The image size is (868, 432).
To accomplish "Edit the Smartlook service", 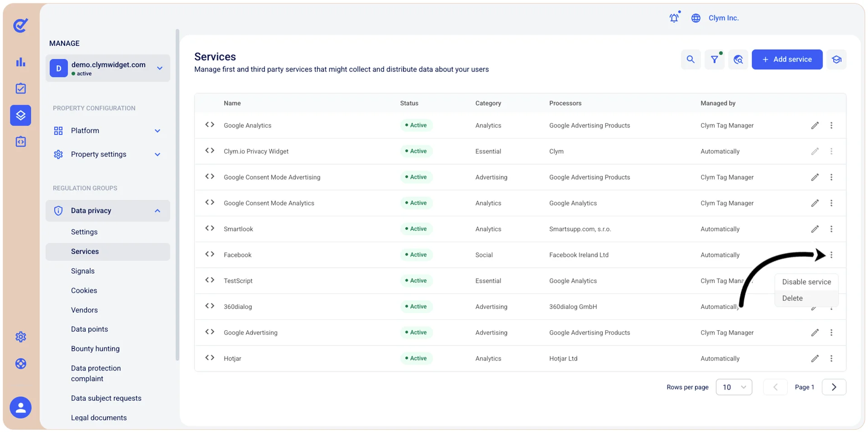I will click(815, 229).
